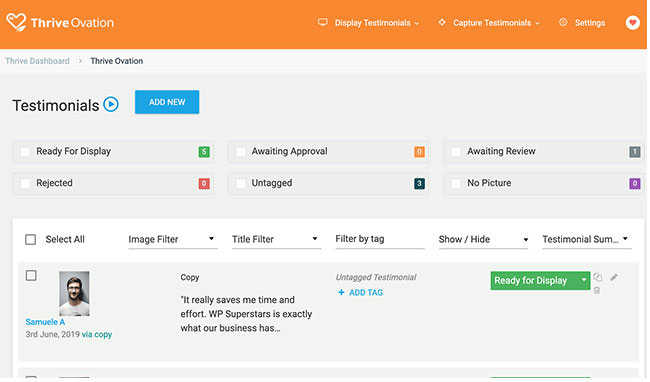This screenshot has width=650, height=382.
Task: Edit Samuele A's testimonial with pencil icon
Action: click(x=614, y=277)
